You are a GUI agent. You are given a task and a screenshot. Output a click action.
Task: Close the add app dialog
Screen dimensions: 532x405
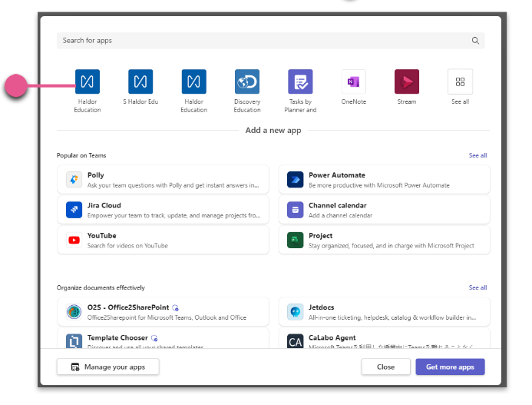(x=386, y=367)
